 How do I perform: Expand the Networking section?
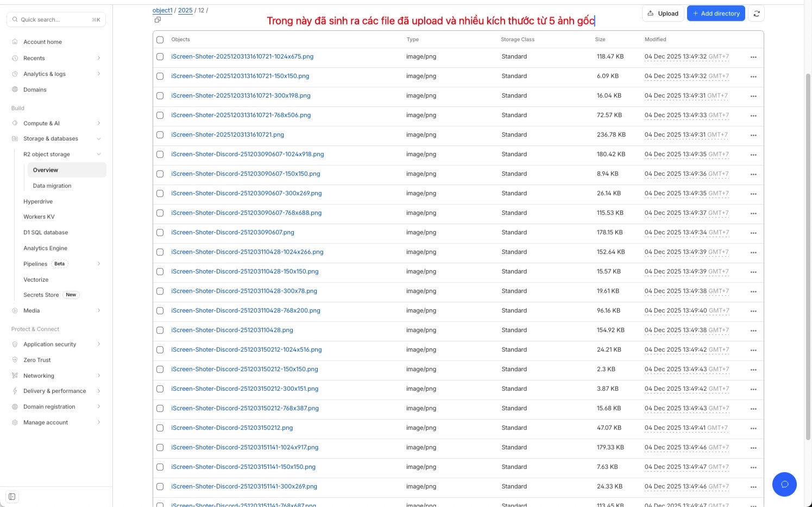[38, 375]
